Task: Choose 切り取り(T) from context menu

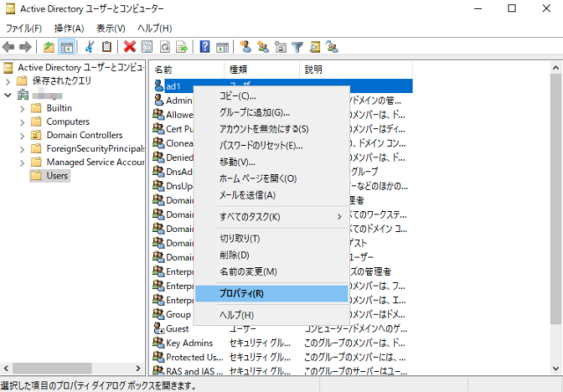Action: 272,238
